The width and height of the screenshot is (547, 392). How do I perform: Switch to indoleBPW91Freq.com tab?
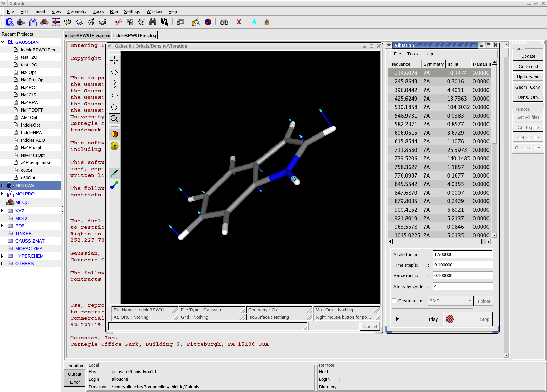coord(88,35)
